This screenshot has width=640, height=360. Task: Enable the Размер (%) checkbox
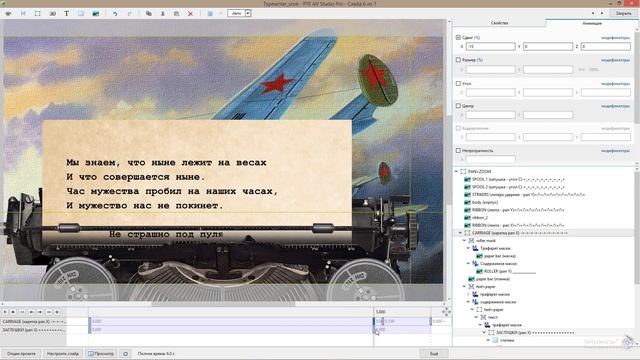click(458, 60)
